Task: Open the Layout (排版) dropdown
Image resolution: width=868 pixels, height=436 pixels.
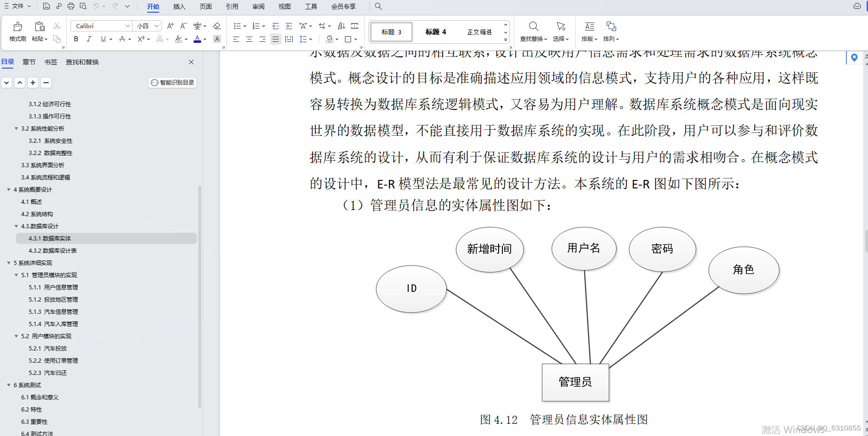Action: point(589,31)
